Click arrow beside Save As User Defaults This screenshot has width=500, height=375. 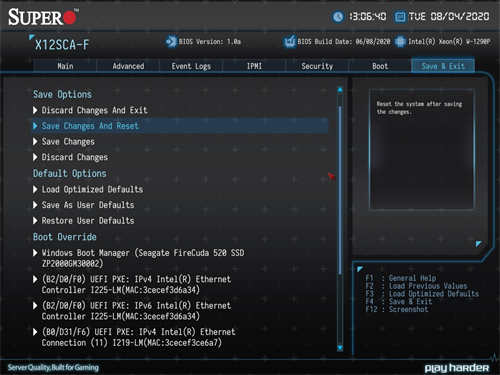point(35,205)
